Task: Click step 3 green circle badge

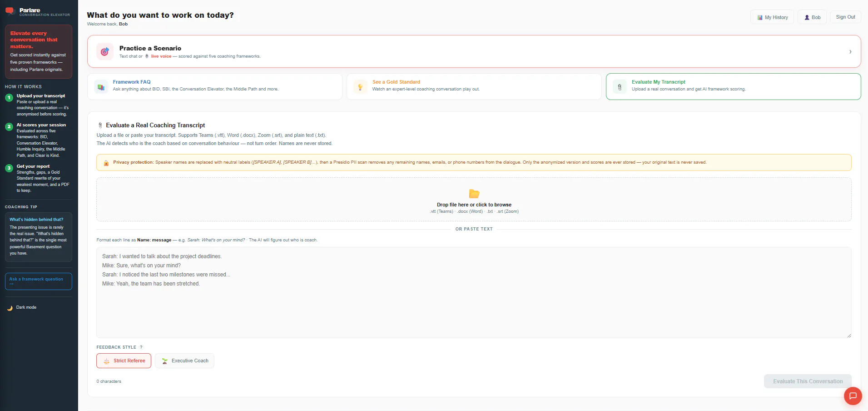Action: [9, 168]
